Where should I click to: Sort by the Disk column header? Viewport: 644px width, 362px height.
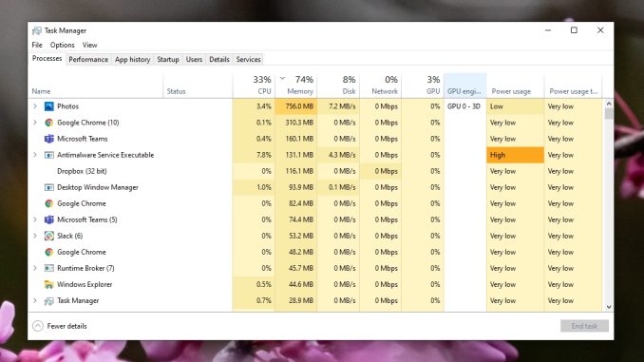[x=338, y=86]
